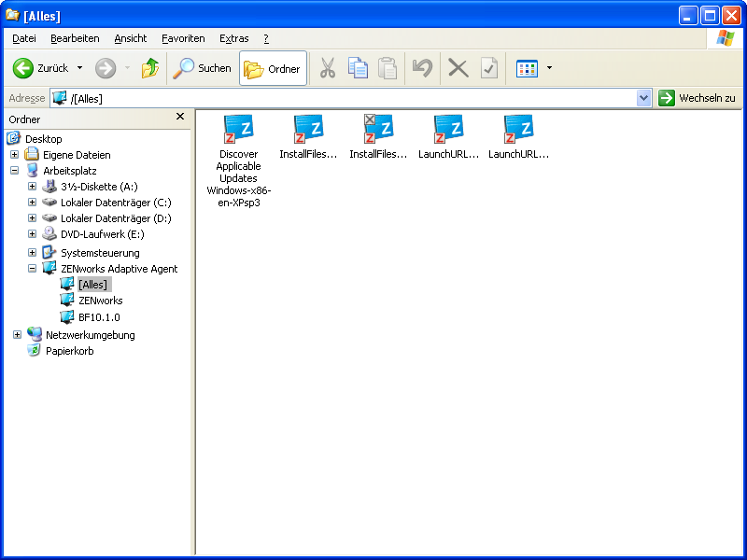Click the Properties toolbar icon
Screen dimensions: 747x560
coord(489,68)
